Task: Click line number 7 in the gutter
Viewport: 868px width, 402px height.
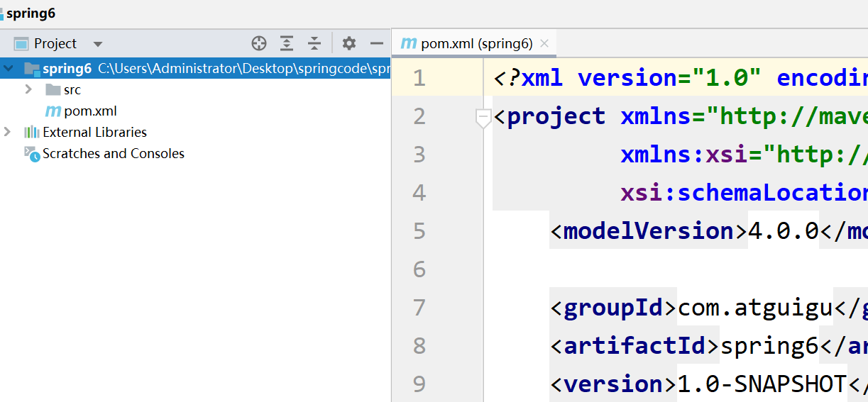Action: coord(419,307)
